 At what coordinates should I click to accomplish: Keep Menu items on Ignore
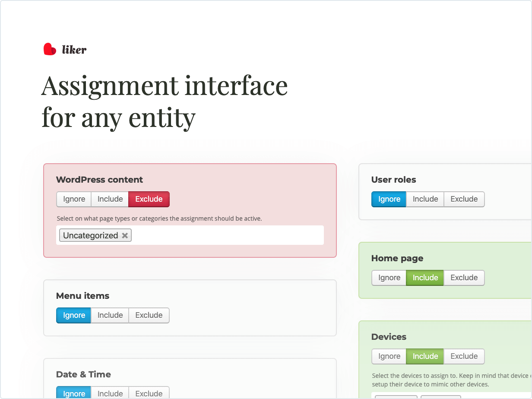[x=73, y=315]
